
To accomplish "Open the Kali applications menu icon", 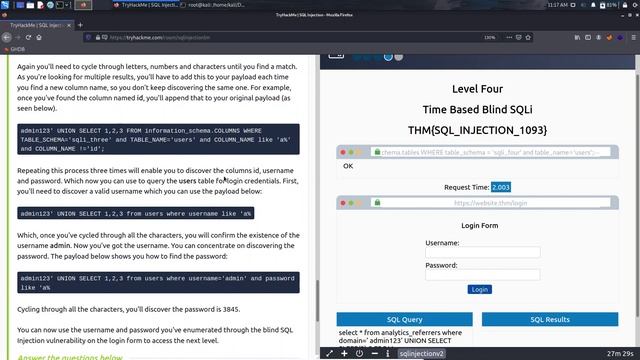I will click(x=5, y=5).
